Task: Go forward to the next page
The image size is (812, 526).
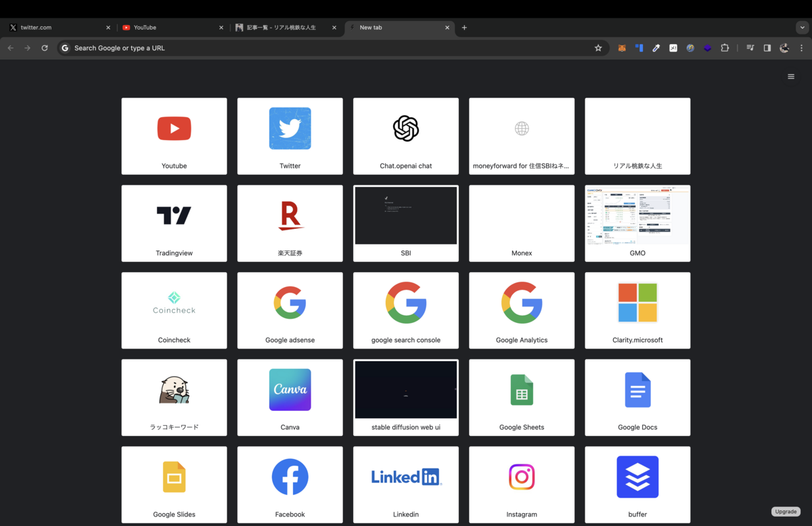Action: tap(27, 48)
